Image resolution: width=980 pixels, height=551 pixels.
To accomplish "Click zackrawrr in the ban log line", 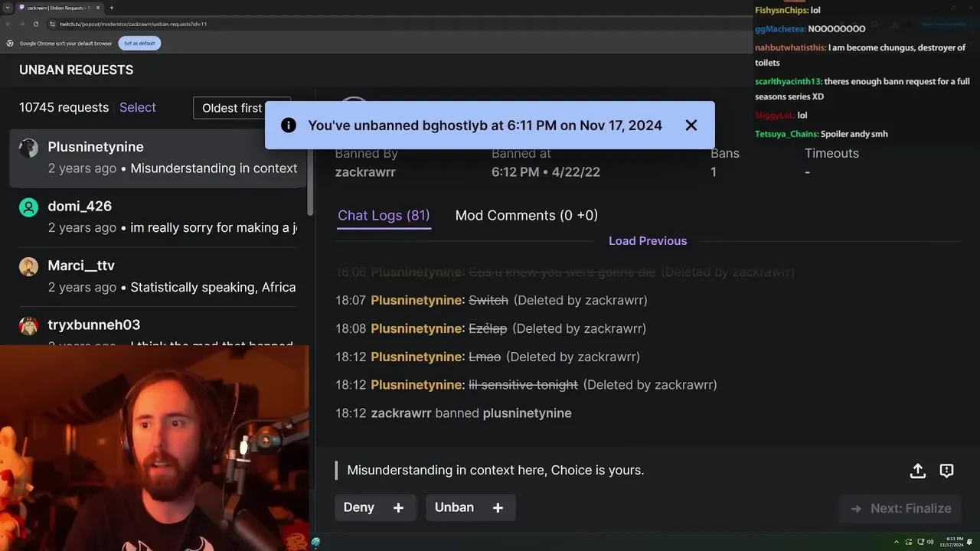I will tap(401, 413).
